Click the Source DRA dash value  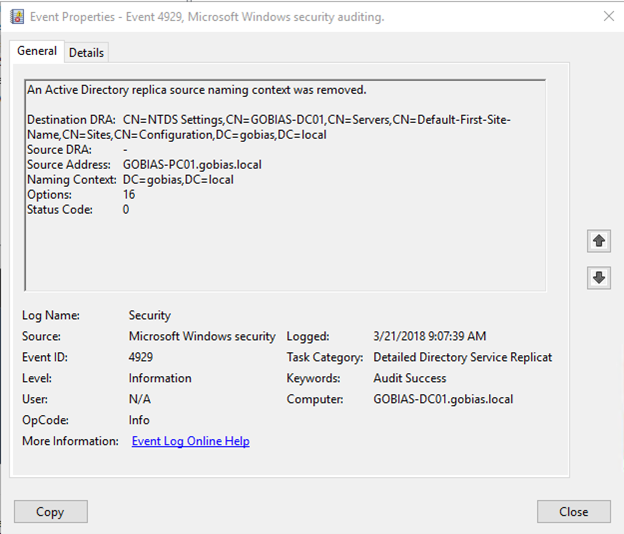tap(125, 150)
